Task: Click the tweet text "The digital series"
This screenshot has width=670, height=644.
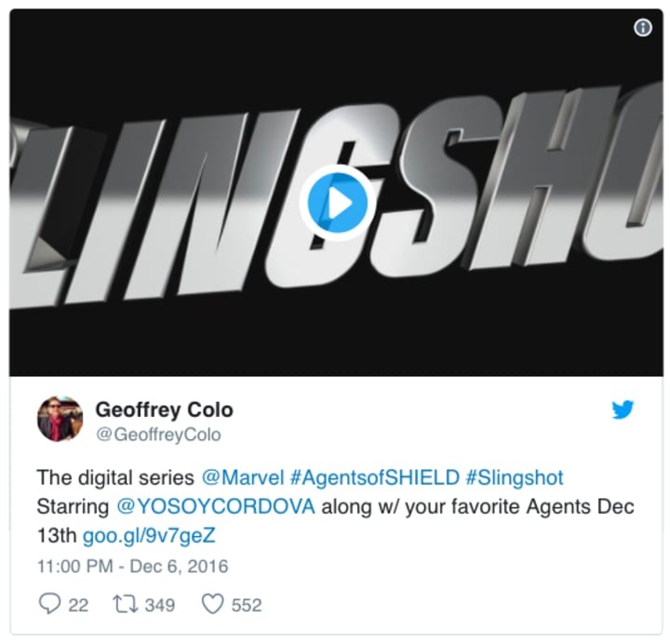Action: pyautogui.click(x=115, y=477)
